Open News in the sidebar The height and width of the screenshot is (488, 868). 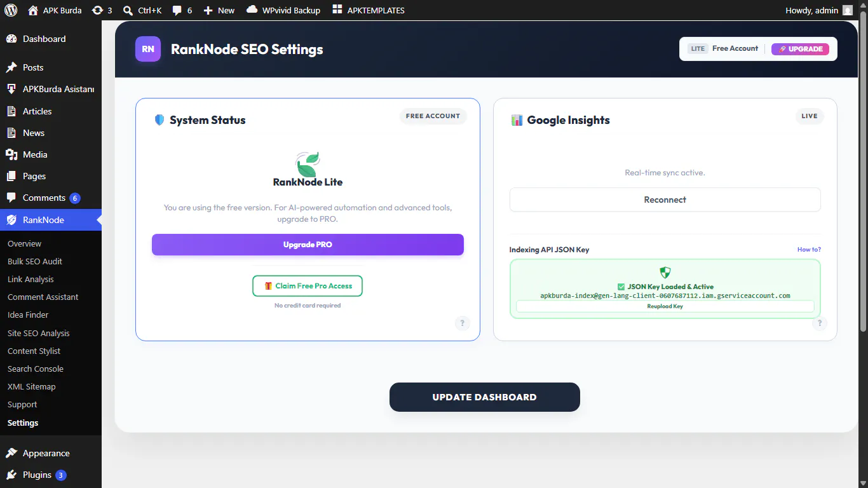[x=51, y=133]
